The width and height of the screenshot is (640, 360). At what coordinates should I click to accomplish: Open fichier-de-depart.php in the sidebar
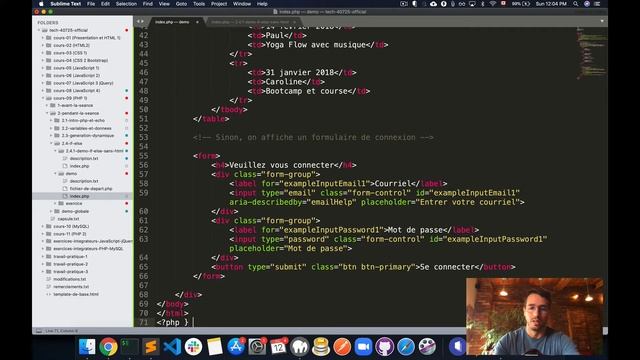91,189
